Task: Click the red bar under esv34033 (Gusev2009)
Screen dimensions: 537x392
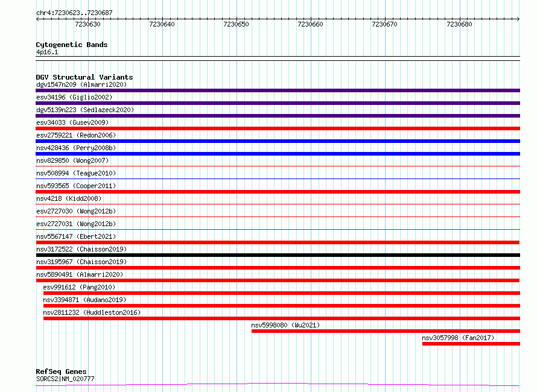Action: point(278,128)
